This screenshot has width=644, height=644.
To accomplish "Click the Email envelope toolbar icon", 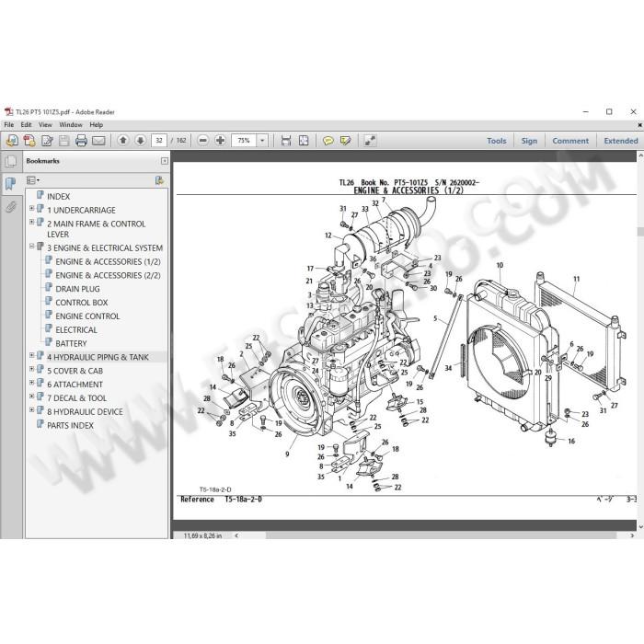I will tap(98, 141).
